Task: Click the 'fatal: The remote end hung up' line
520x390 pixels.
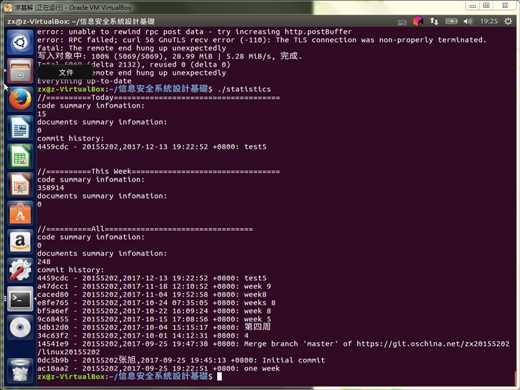Action: pos(132,48)
